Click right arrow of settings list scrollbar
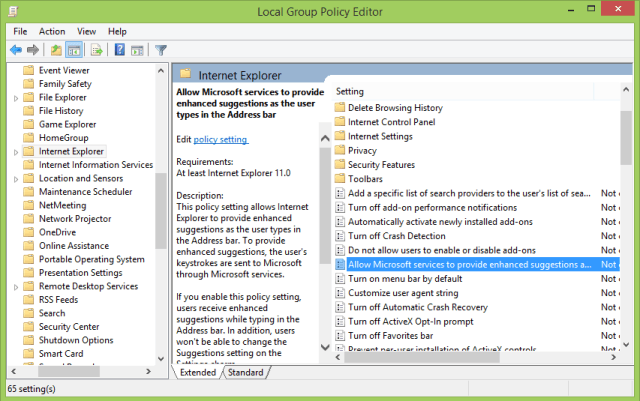The width and height of the screenshot is (640, 401). pos(613,357)
